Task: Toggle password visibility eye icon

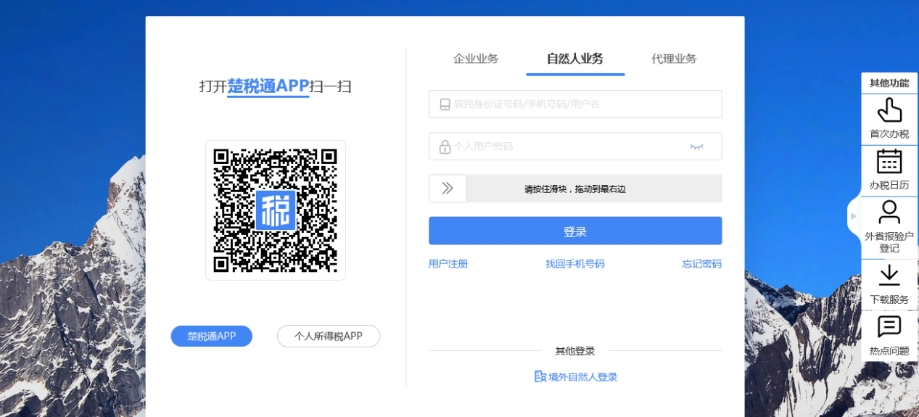Action: (x=696, y=147)
